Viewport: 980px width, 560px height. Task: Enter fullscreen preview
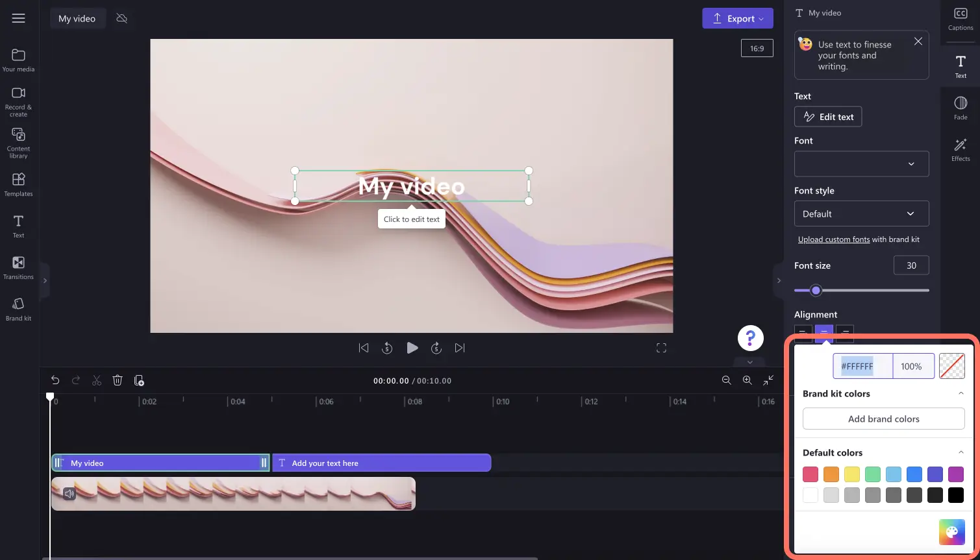pyautogui.click(x=661, y=348)
